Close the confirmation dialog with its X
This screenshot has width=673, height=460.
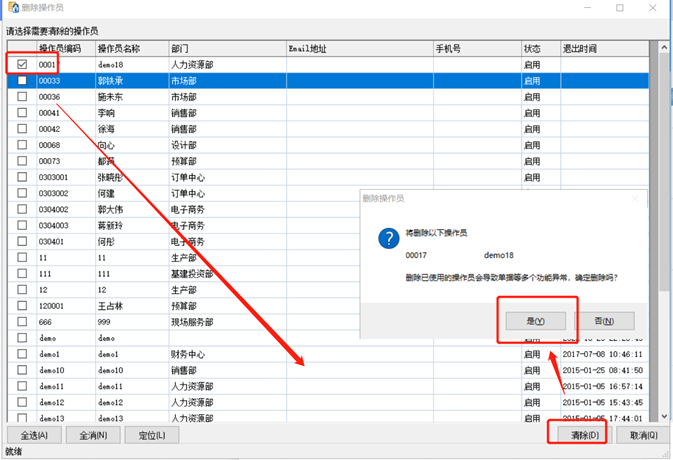pyautogui.click(x=634, y=199)
